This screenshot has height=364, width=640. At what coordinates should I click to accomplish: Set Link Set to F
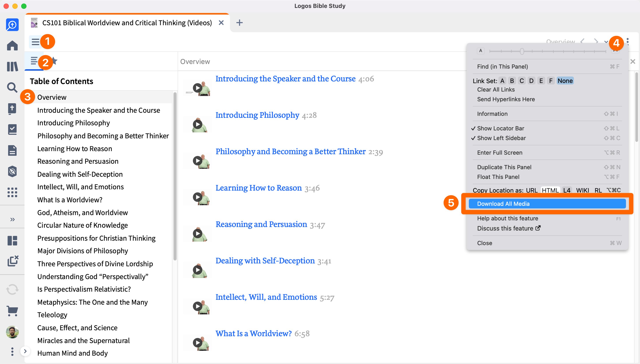click(551, 81)
